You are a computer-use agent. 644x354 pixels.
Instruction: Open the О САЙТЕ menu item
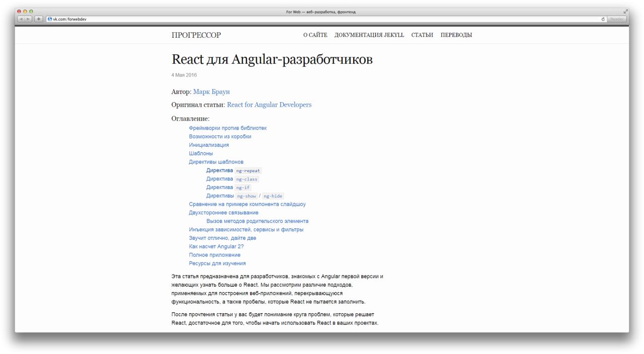coord(315,35)
